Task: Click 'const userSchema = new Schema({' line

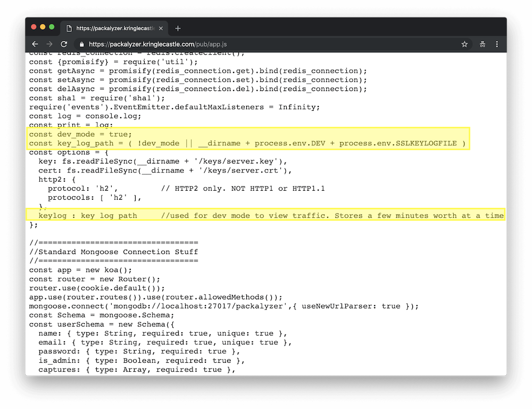Action: 102,324
